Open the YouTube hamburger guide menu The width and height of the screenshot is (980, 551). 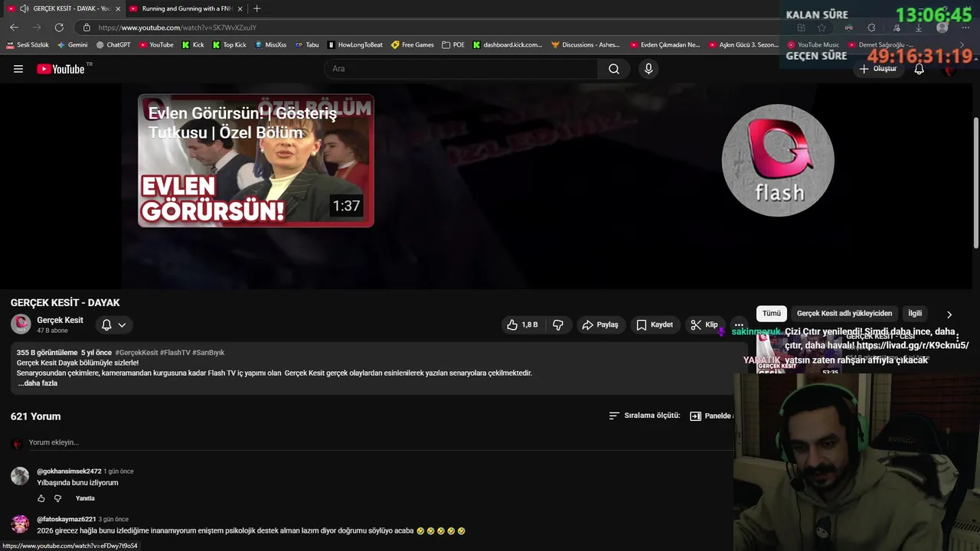(x=18, y=69)
